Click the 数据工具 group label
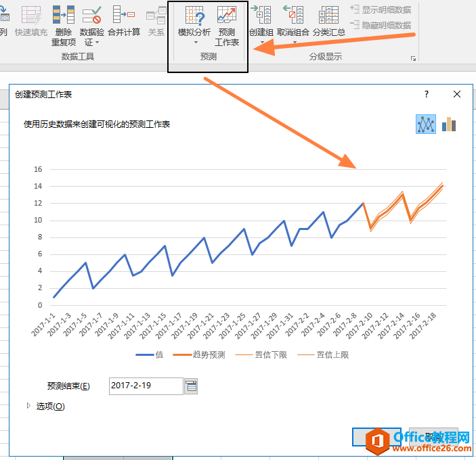476x460 pixels. click(x=77, y=56)
